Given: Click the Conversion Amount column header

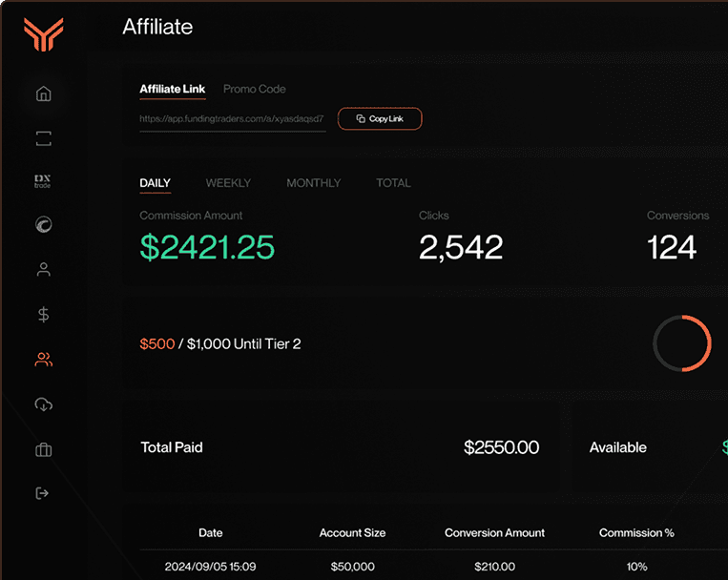Looking at the screenshot, I should tap(494, 532).
